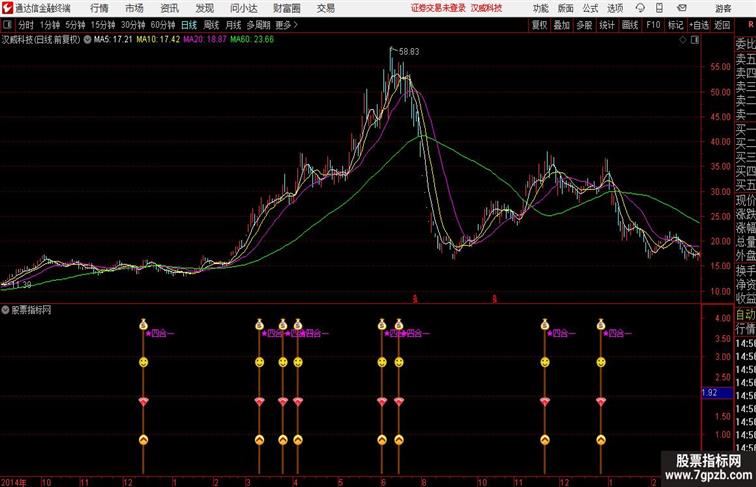Add stock via +自选 button

[x=699, y=25]
